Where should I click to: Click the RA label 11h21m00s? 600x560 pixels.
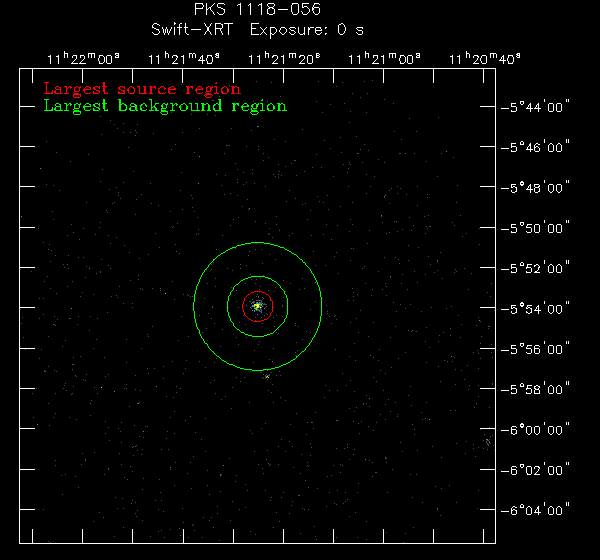tap(384, 59)
